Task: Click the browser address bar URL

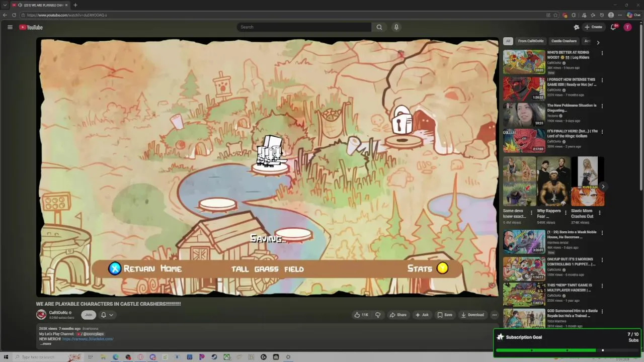Action: pyautogui.click(x=67, y=15)
